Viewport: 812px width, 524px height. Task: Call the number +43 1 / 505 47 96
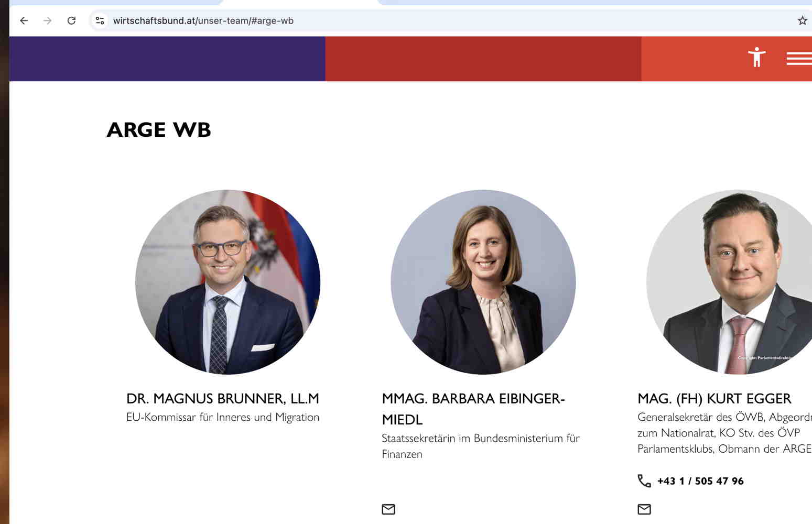coord(700,481)
